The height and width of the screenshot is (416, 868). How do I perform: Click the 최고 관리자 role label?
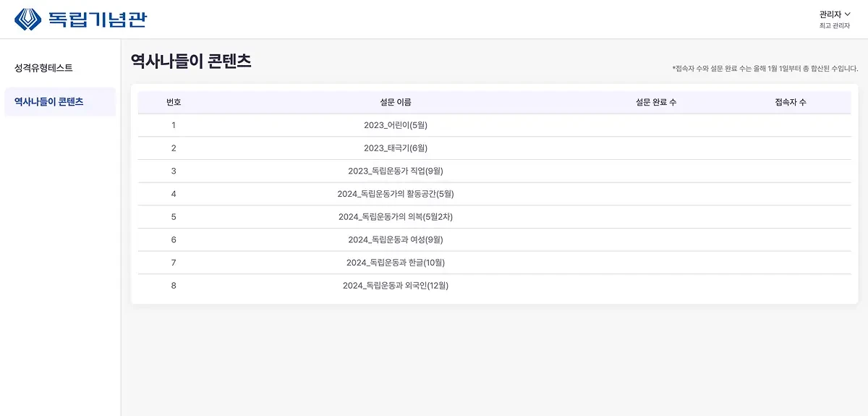tap(835, 26)
